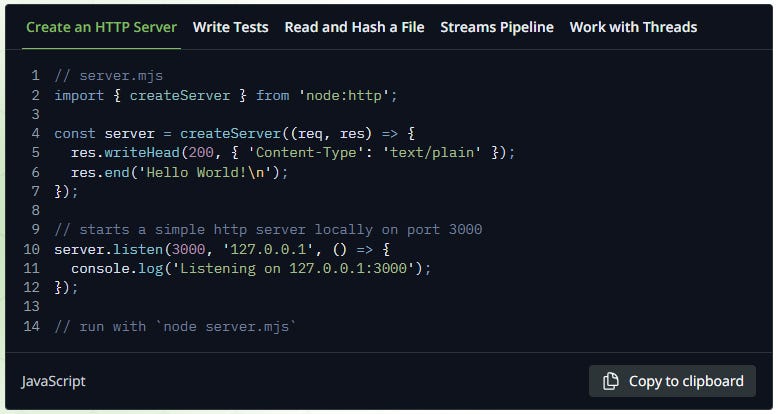Click 'const server' declaration on line 4

[x=105, y=134]
